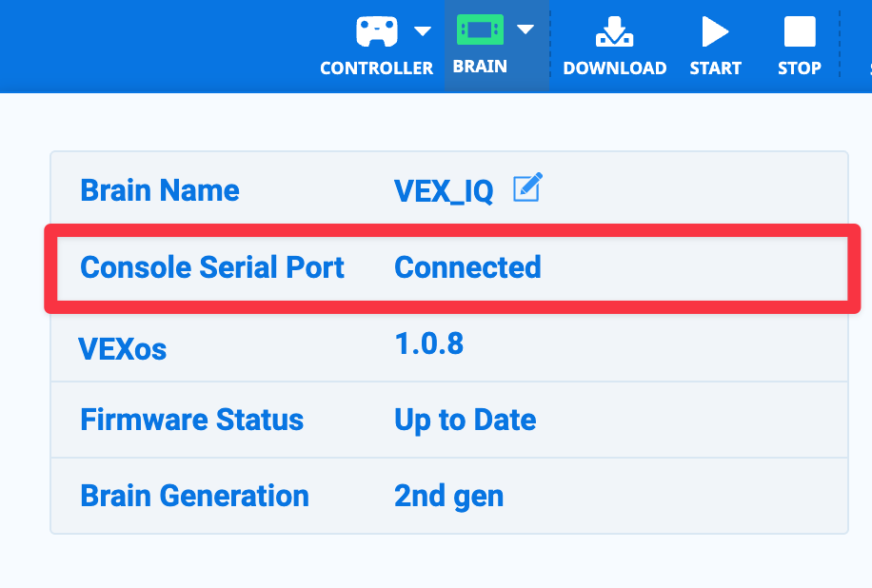This screenshot has width=872, height=588.
Task: Click the DOWNLOAD toolbar label
Action: pos(615,68)
